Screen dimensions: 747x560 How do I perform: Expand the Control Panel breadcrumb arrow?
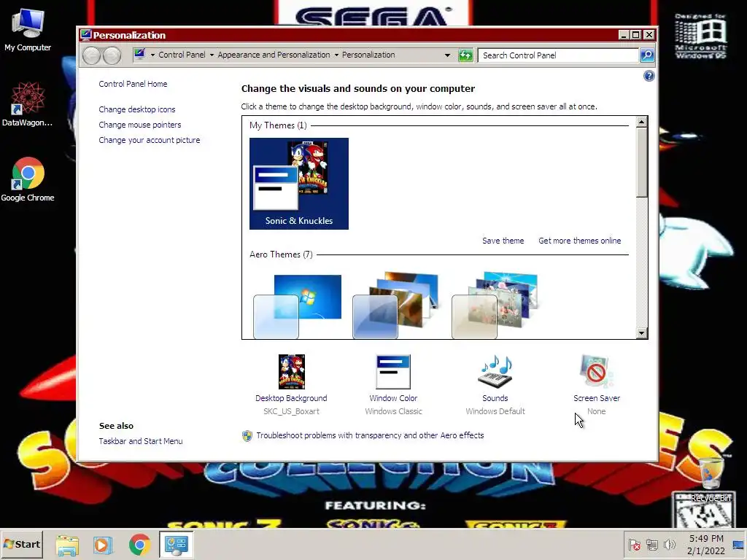click(x=212, y=55)
